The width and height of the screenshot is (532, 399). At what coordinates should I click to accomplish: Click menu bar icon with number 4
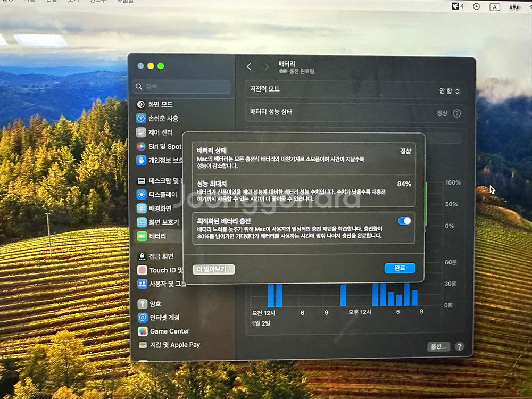point(458,6)
